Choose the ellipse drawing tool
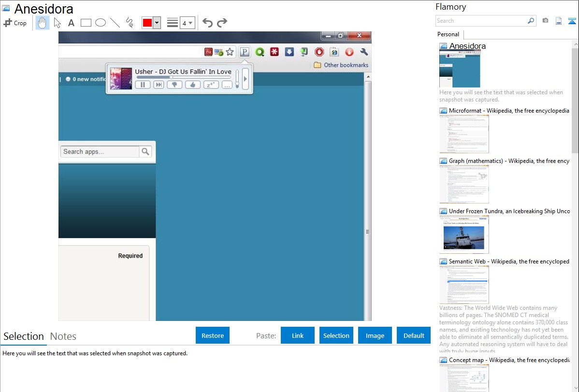Viewport: 579px width, 392px height. [101, 23]
